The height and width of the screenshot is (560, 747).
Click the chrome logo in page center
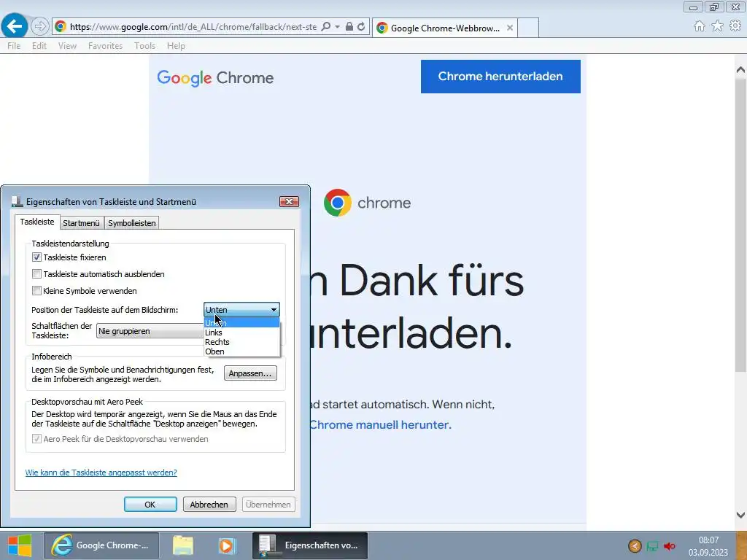(x=368, y=203)
